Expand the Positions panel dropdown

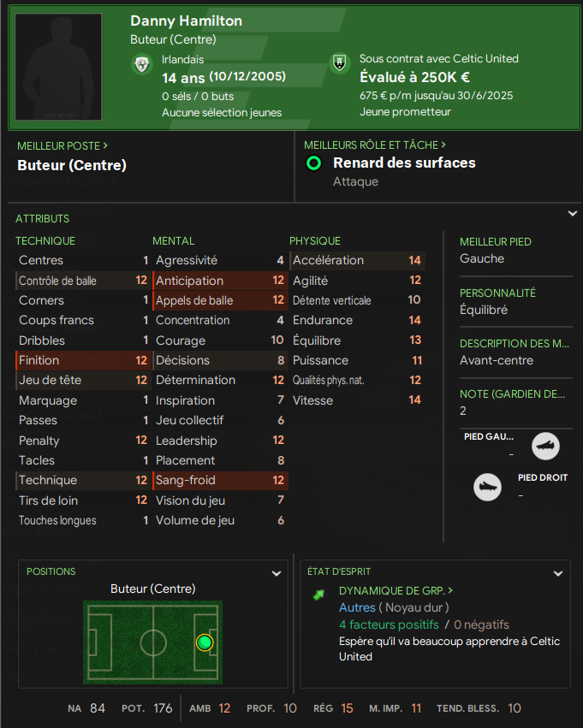[277, 573]
